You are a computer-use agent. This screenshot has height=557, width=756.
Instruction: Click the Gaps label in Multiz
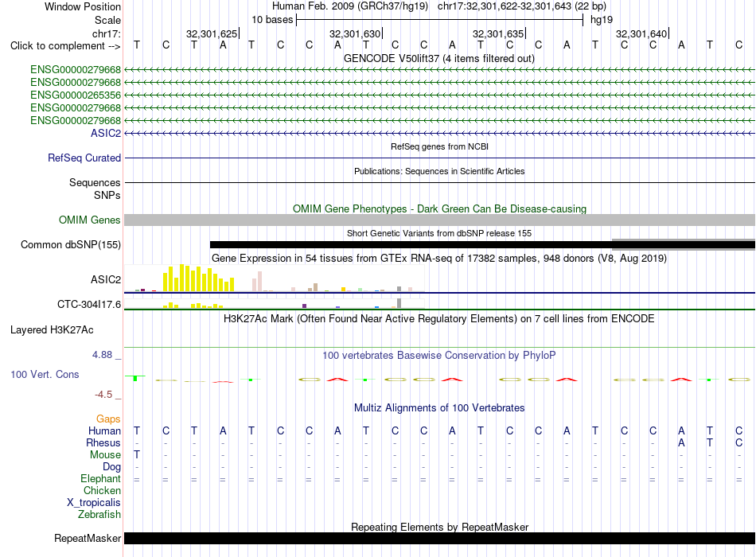tap(108, 419)
